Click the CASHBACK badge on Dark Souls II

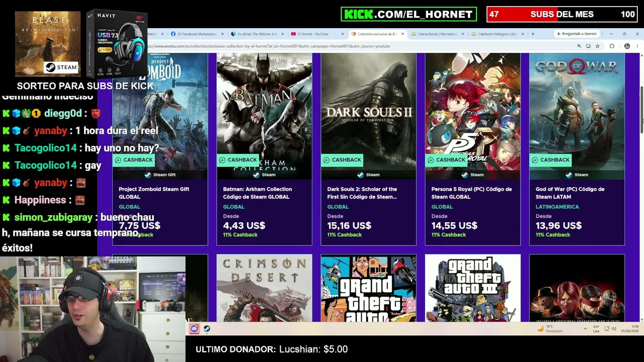point(343,160)
